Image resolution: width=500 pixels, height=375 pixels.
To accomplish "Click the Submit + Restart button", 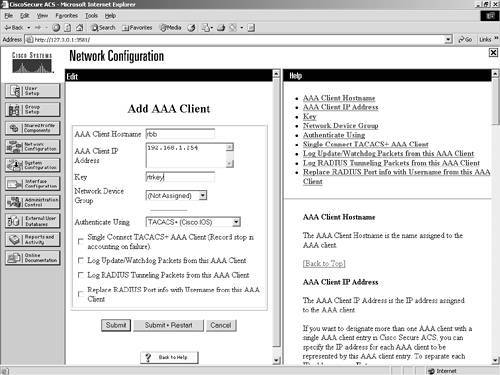I will click(168, 325).
